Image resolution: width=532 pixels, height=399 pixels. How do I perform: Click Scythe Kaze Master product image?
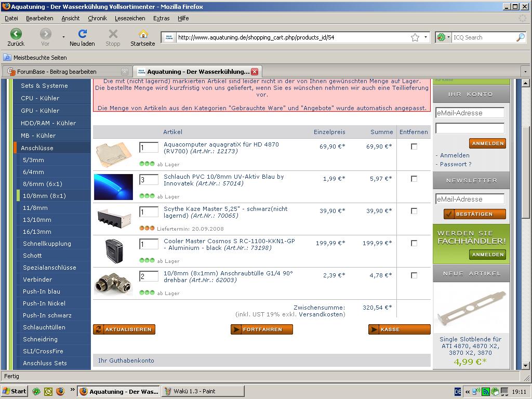pos(114,219)
